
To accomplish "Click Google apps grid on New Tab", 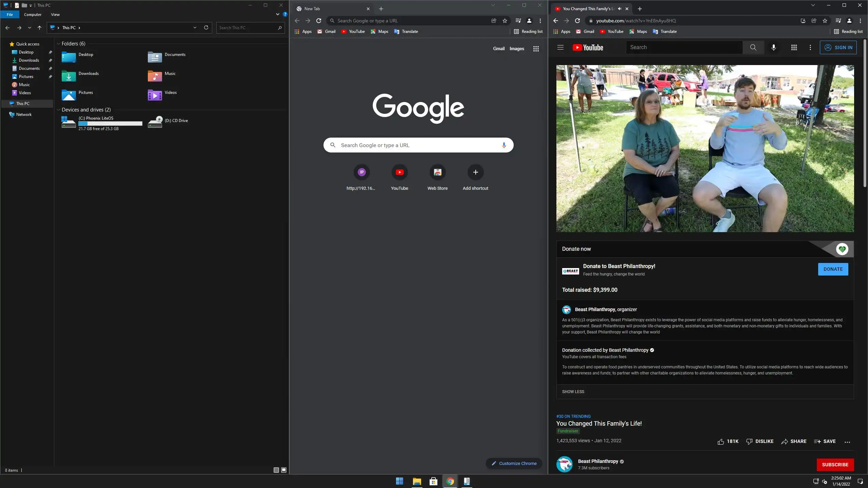I will coord(536,49).
